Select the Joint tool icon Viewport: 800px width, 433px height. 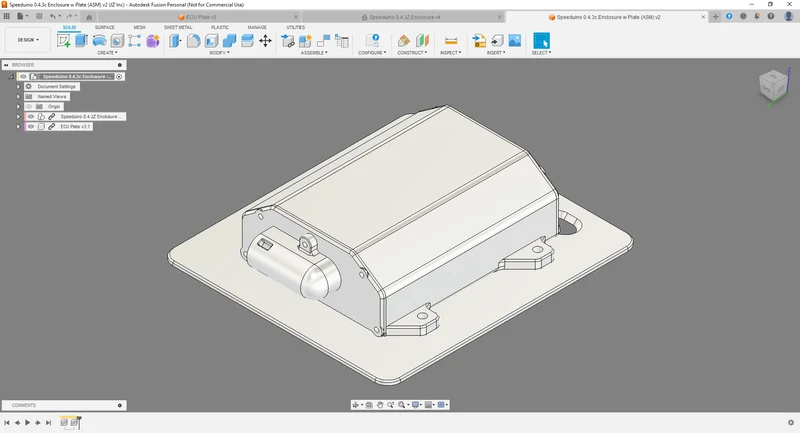pos(323,41)
